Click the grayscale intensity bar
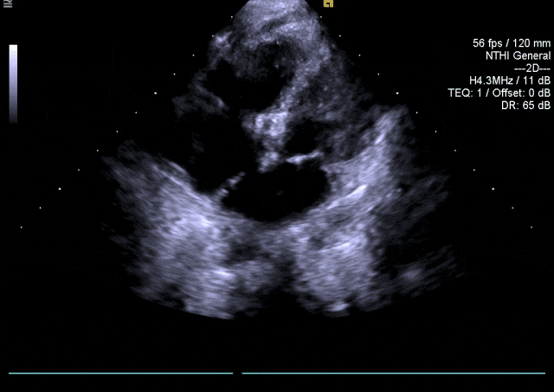This screenshot has height=392, width=554. pos(13,84)
